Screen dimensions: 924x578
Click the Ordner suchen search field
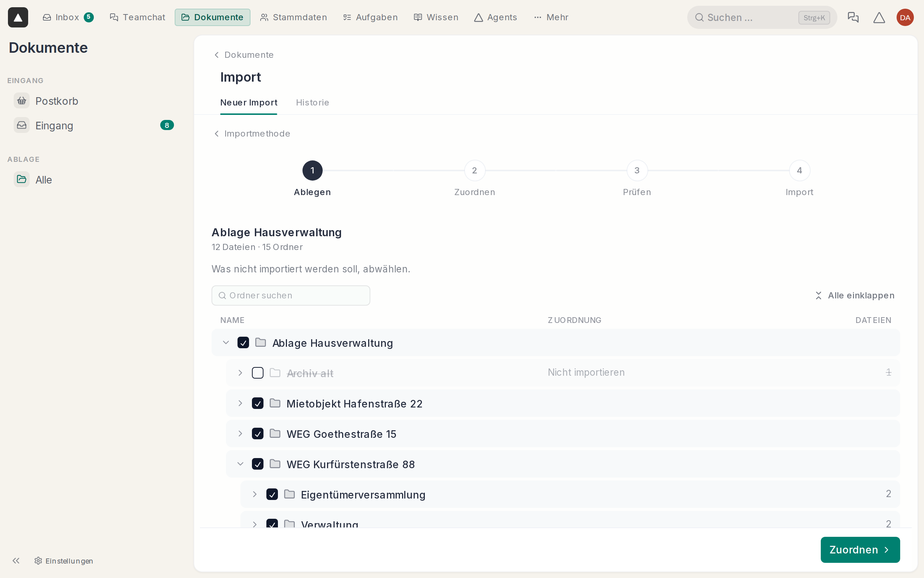[291, 296]
